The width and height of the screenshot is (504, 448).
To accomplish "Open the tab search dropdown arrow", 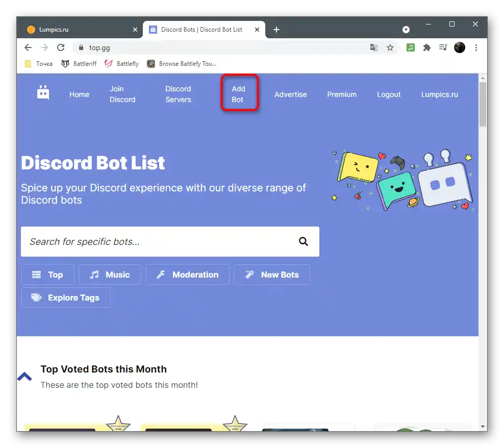I will pos(406,30).
